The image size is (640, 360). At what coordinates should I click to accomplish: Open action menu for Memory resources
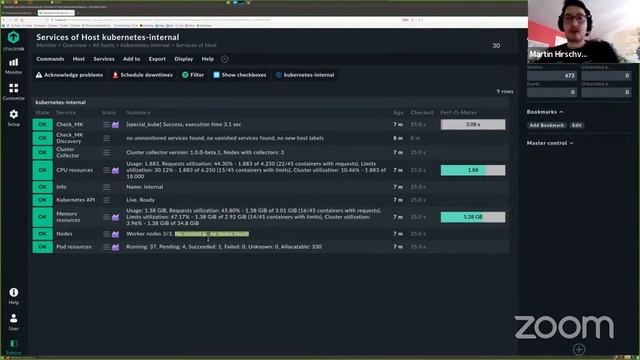[x=107, y=217]
